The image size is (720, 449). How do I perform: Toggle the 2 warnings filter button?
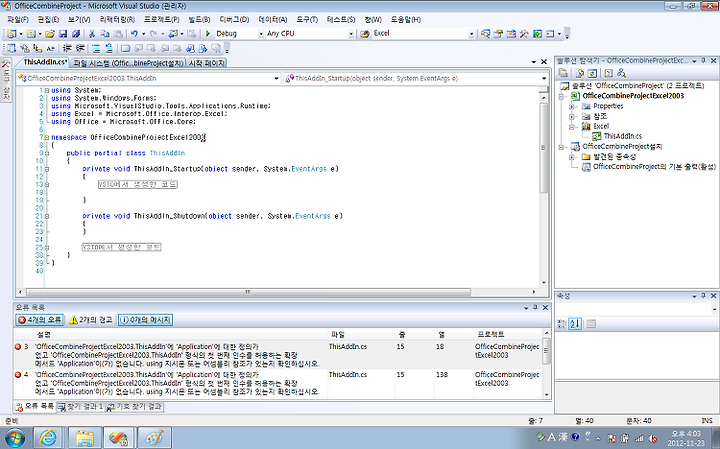tap(90, 320)
